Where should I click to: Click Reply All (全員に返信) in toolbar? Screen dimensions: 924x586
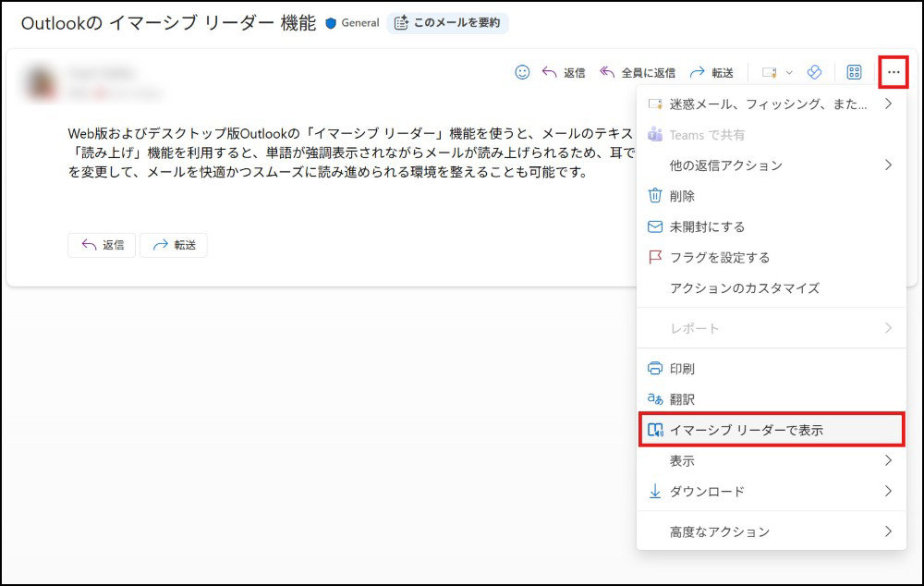click(637, 72)
